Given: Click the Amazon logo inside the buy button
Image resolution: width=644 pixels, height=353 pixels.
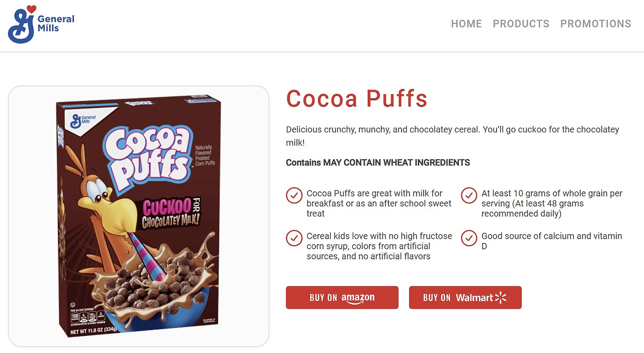Looking at the screenshot, I should click(x=358, y=298).
